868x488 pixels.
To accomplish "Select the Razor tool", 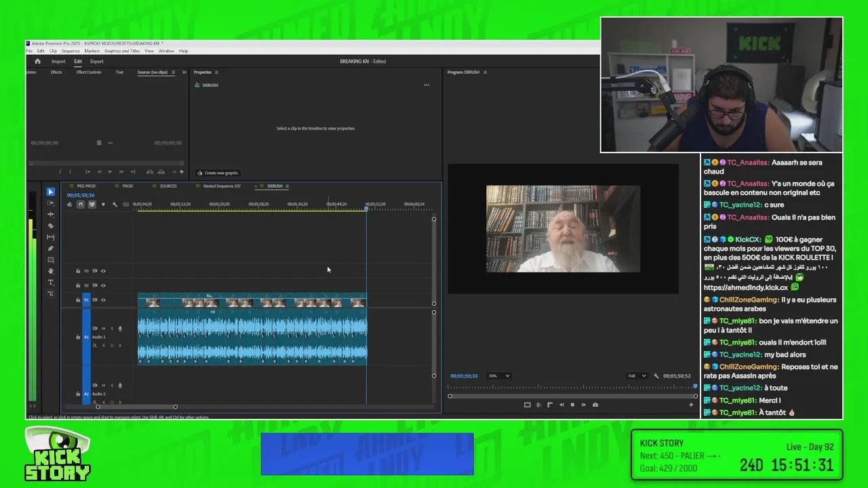I will click(x=50, y=226).
